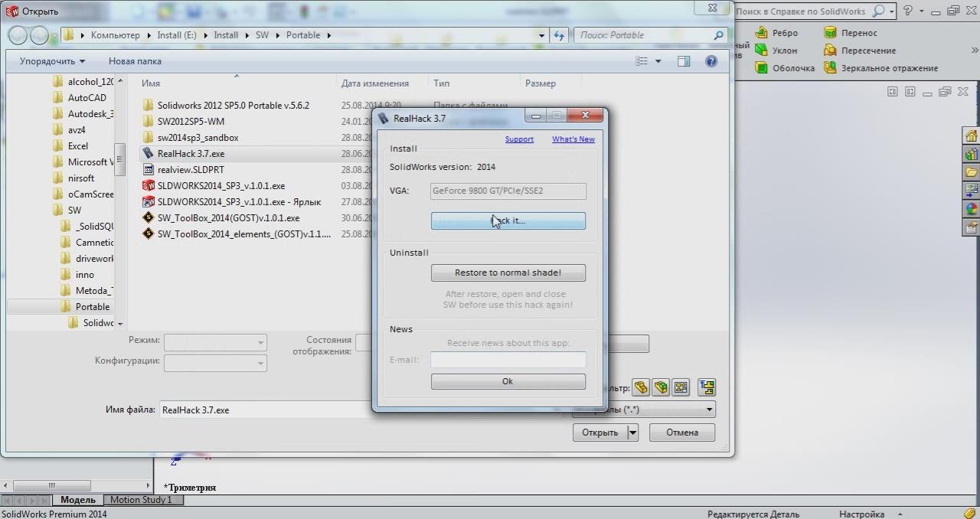The width and height of the screenshot is (980, 519).
Task: Click the Компьютер breadcrumb segment
Action: [x=116, y=35]
